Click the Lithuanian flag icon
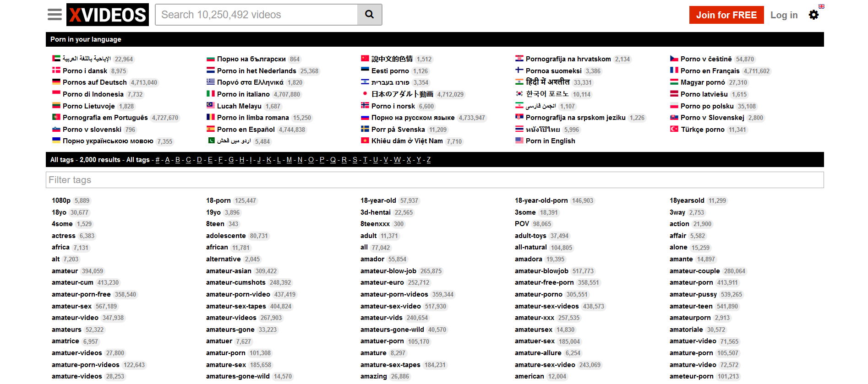Image resolution: width=868 pixels, height=384 pixels. coord(56,106)
